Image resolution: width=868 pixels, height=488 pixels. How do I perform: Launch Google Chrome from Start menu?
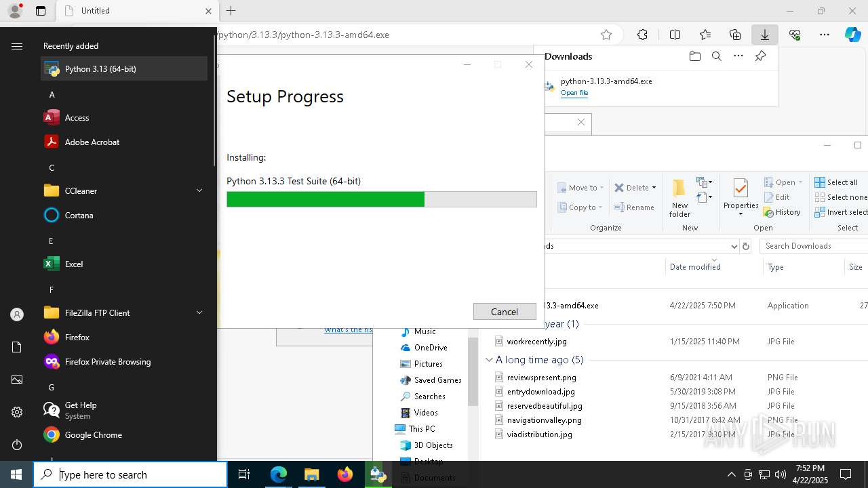click(124, 435)
